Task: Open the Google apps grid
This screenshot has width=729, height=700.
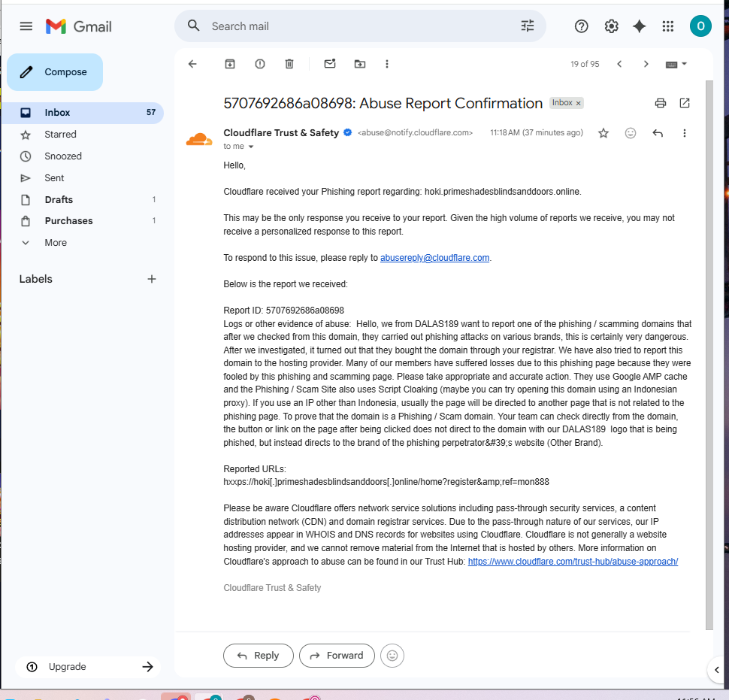Action: 667,26
